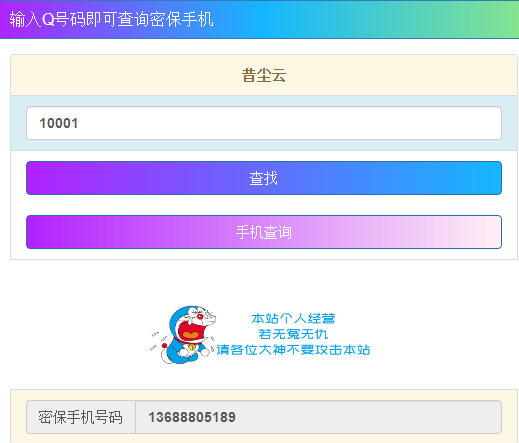
Task: Click the 昔尘云 panel heading
Action: [264, 75]
